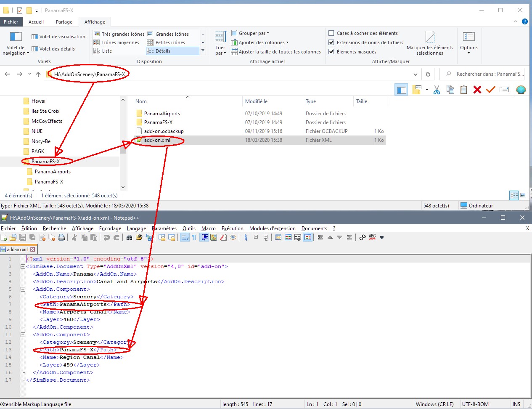The width and height of the screenshot is (532, 409).
Task: Select the add-on.ocbackup file
Action: tap(164, 131)
